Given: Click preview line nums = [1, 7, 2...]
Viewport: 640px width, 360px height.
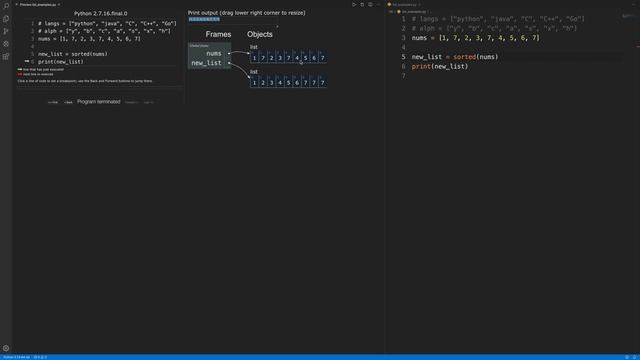Looking at the screenshot, I should coord(89,39).
